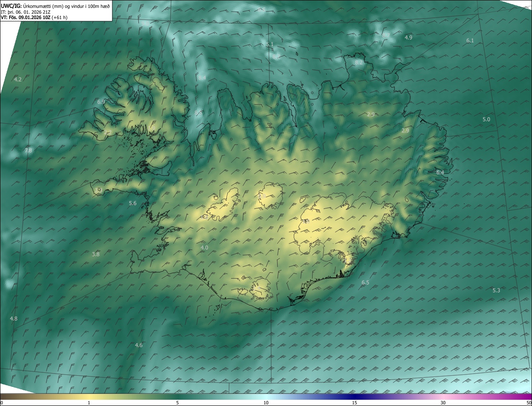This screenshot has height=406, width=532.
Task: Click the colour scale tick label 10
Action: [266, 403]
